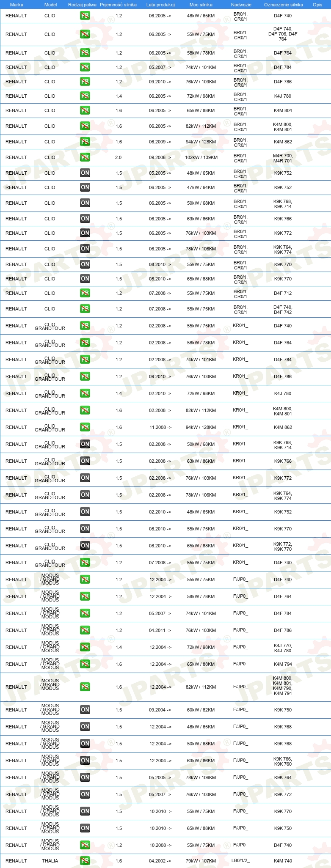The image size is (331, 868).
Task: Click the Nadwozie column header
Action: (241, 5)
